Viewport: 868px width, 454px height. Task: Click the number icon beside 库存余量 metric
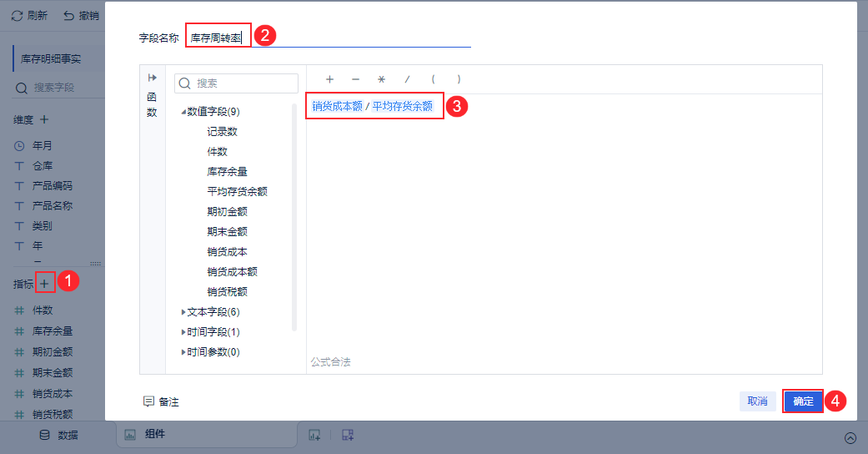click(19, 331)
